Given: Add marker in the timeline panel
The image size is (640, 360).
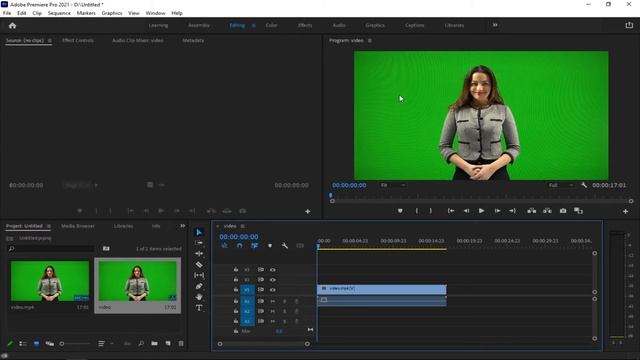Looking at the screenshot, I should tap(270, 246).
